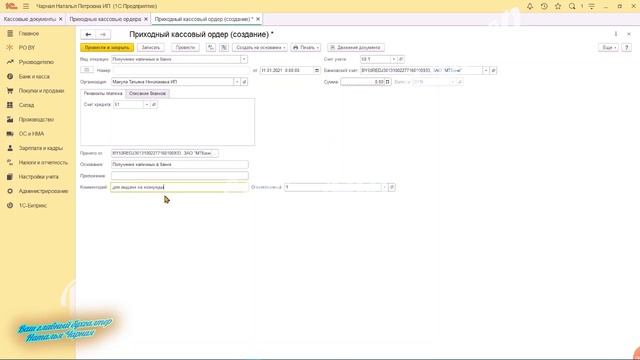The height and width of the screenshot is (360, 640).
Task: Click the open-link icon beside Организация field
Action: [244, 82]
